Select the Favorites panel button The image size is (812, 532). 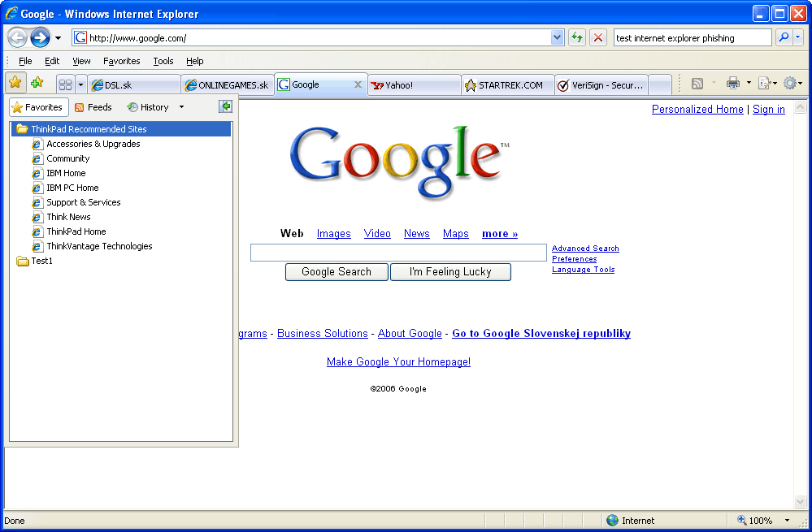39,107
